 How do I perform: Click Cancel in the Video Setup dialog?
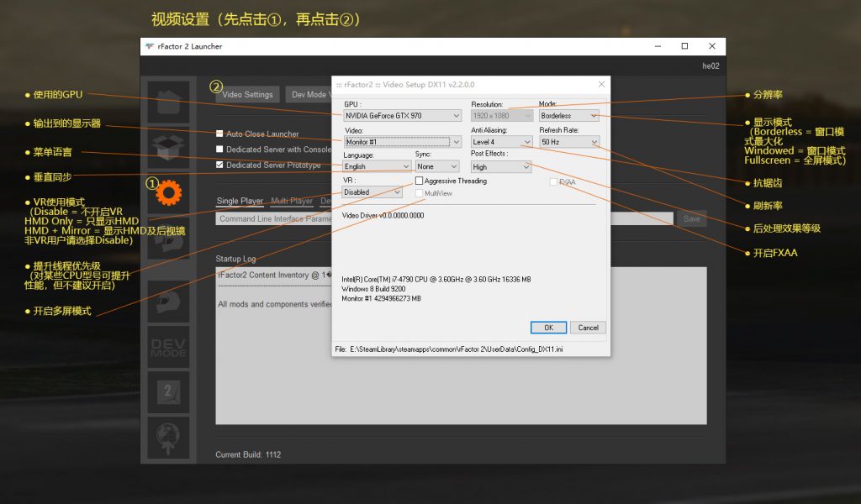pos(588,328)
